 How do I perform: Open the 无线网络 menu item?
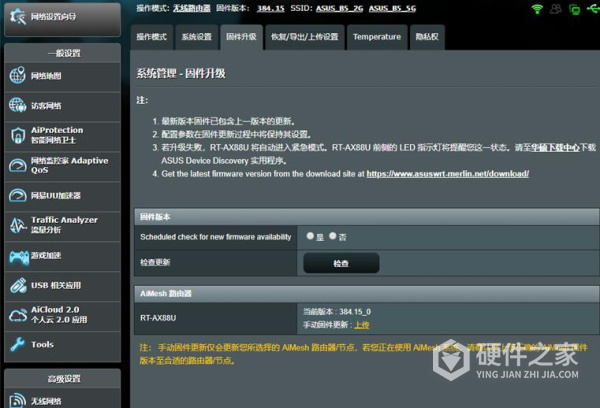pos(62,400)
